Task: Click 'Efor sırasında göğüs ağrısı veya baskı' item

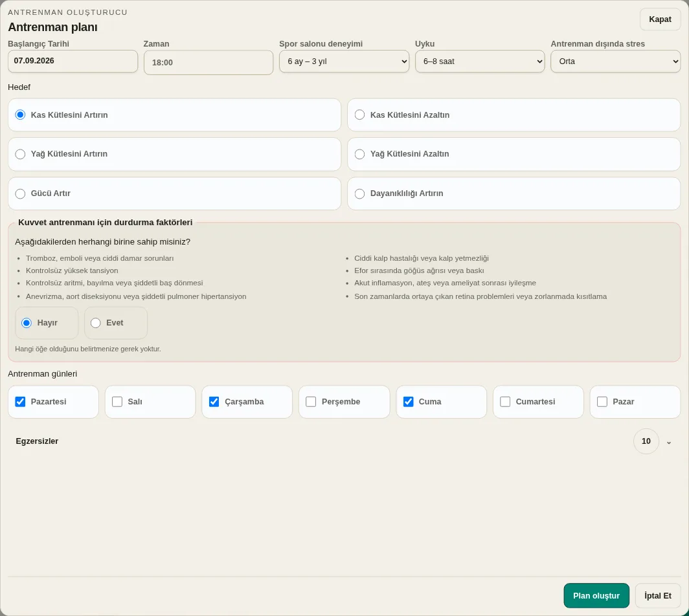Action: (419, 270)
